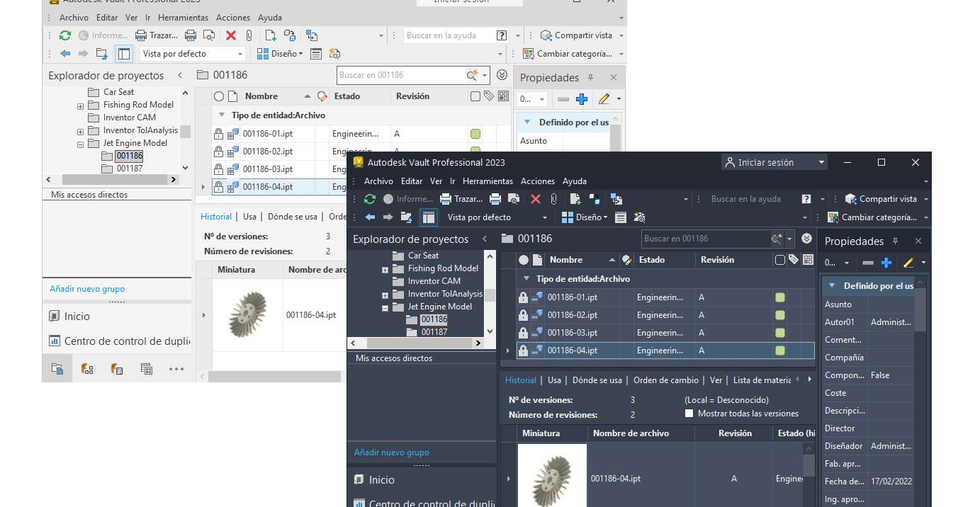Click Centro de control de duplicados in the light window
980x507 pixels.
click(120, 341)
